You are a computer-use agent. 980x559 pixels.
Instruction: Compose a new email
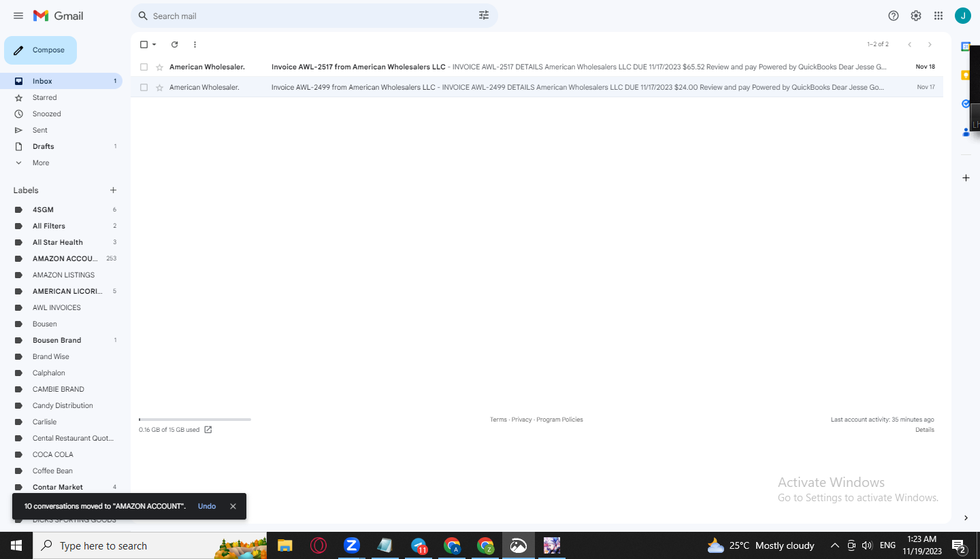pyautogui.click(x=40, y=50)
